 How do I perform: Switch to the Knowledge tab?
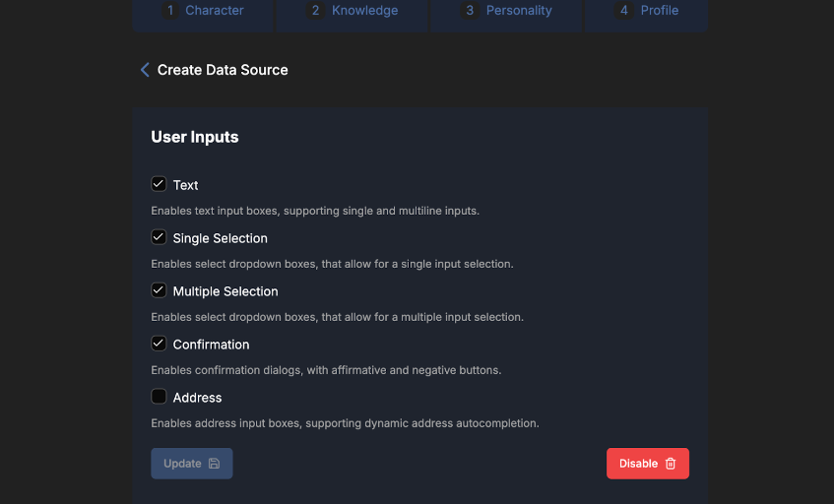tap(352, 14)
